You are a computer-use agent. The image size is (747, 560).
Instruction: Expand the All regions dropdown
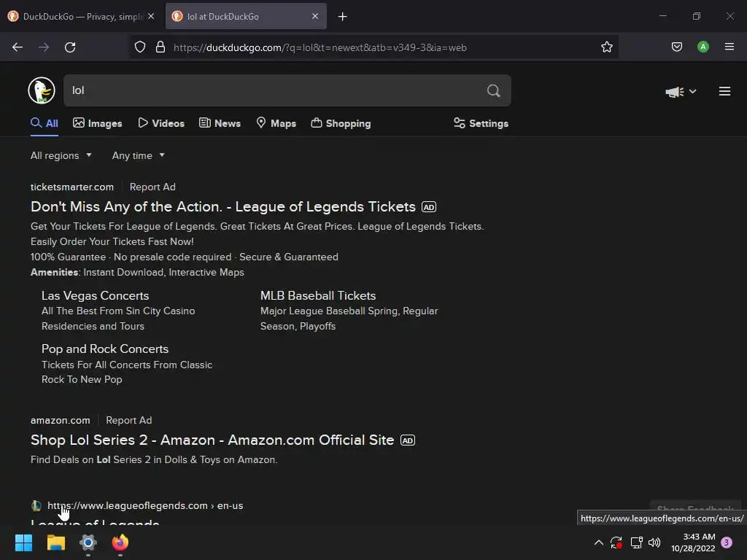pos(61,156)
